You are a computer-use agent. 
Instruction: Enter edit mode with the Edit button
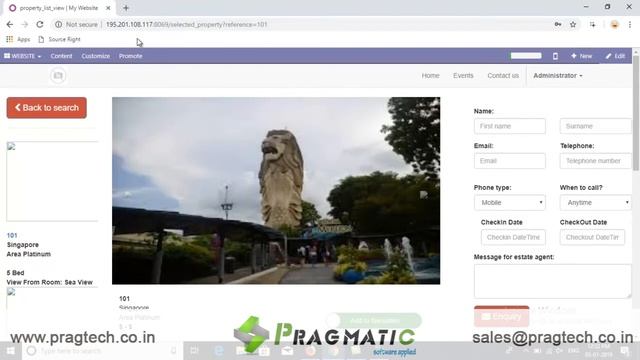pos(616,56)
